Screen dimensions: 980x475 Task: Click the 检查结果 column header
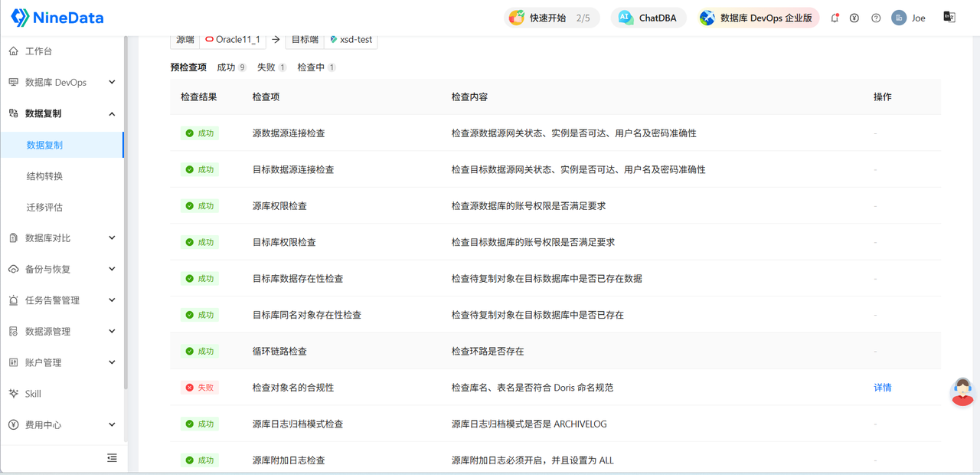point(199,97)
